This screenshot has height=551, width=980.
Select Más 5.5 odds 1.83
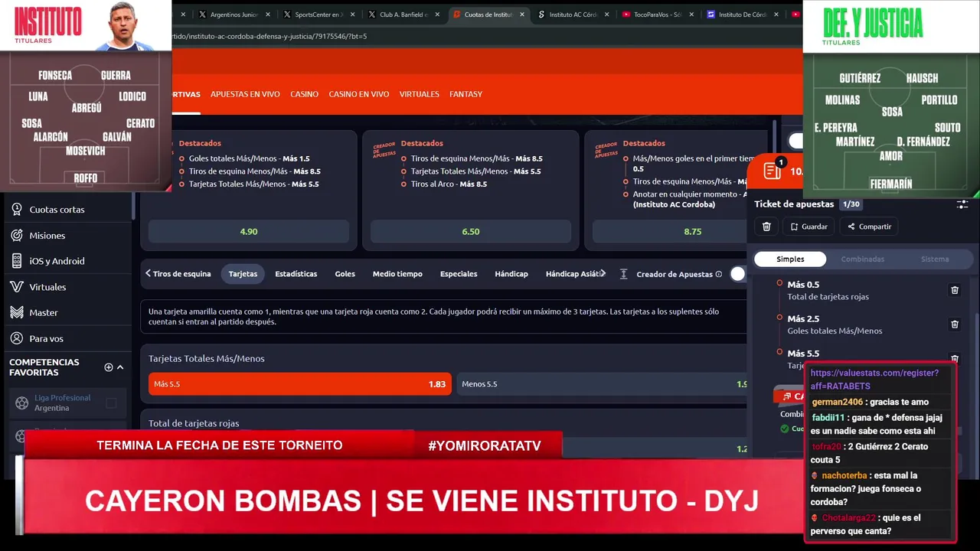[299, 384]
